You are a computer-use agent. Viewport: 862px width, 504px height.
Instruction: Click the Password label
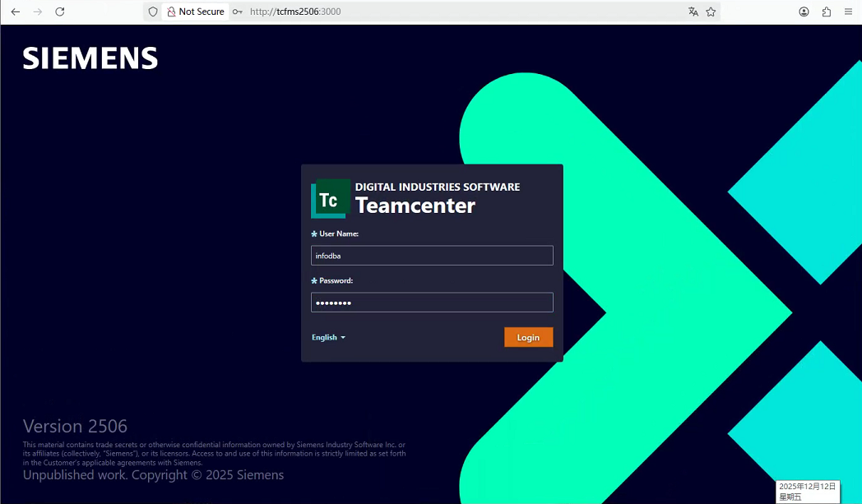click(x=336, y=280)
